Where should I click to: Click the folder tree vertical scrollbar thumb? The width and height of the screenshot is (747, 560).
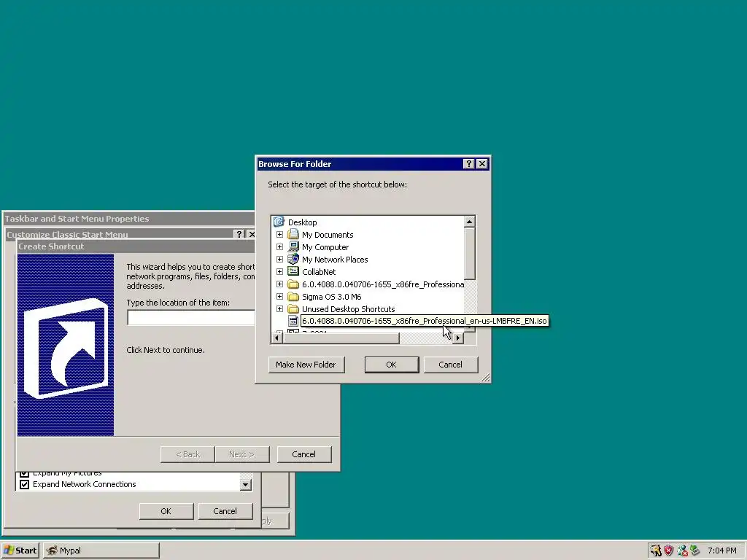click(469, 253)
